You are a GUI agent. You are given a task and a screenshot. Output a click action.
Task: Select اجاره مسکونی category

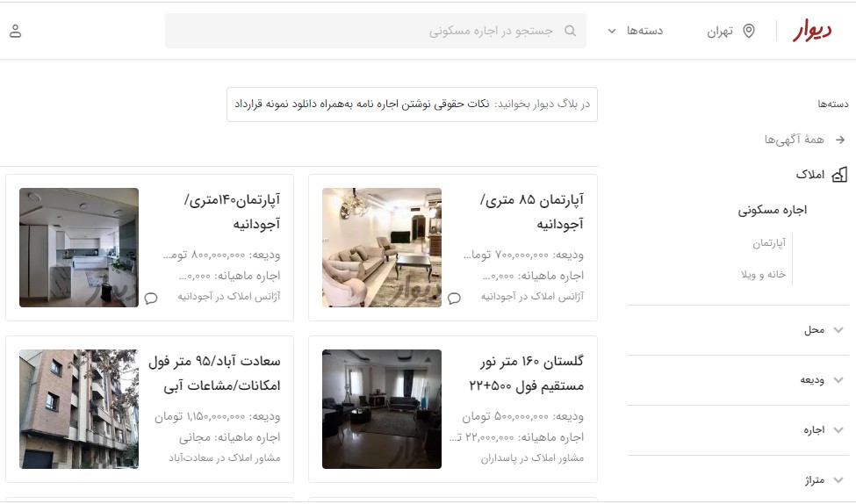tap(773, 210)
